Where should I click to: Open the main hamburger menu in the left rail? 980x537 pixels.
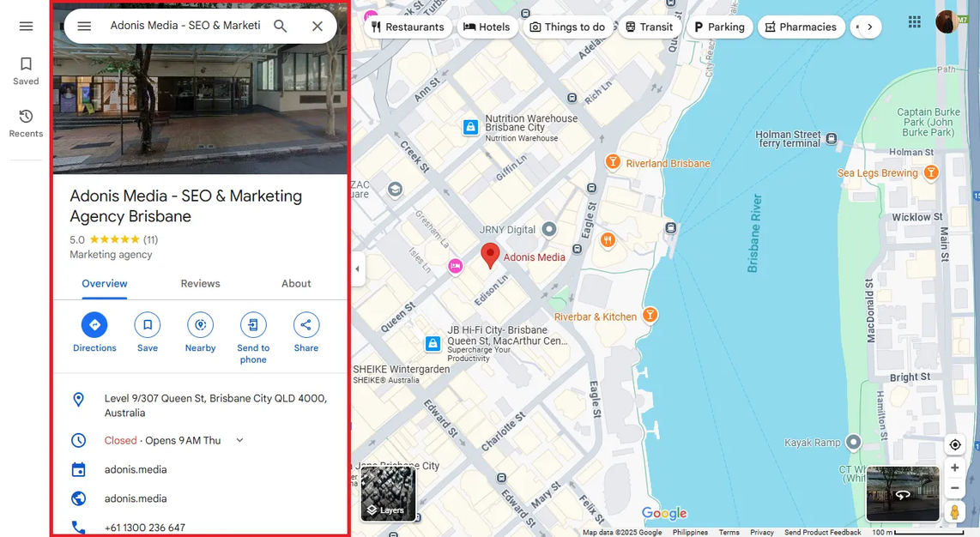pyautogui.click(x=26, y=27)
